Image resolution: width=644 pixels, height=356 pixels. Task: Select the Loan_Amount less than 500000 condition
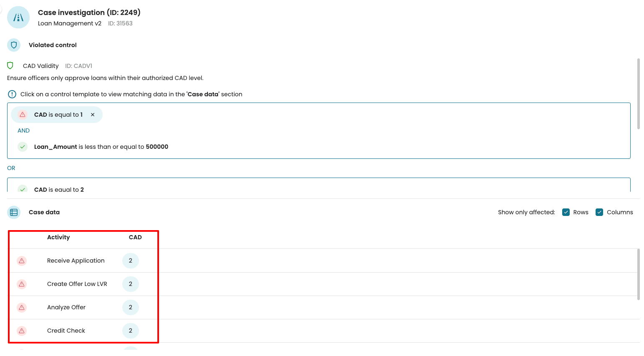coord(101,147)
